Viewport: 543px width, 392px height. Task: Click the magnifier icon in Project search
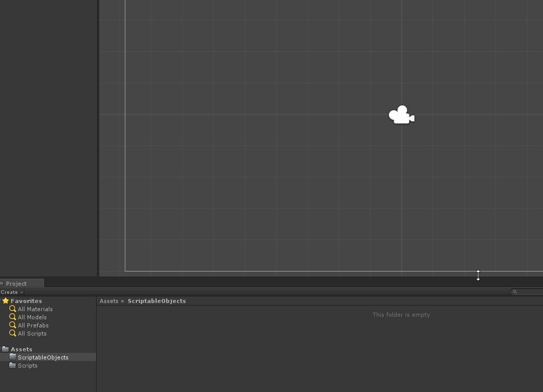[515, 292]
